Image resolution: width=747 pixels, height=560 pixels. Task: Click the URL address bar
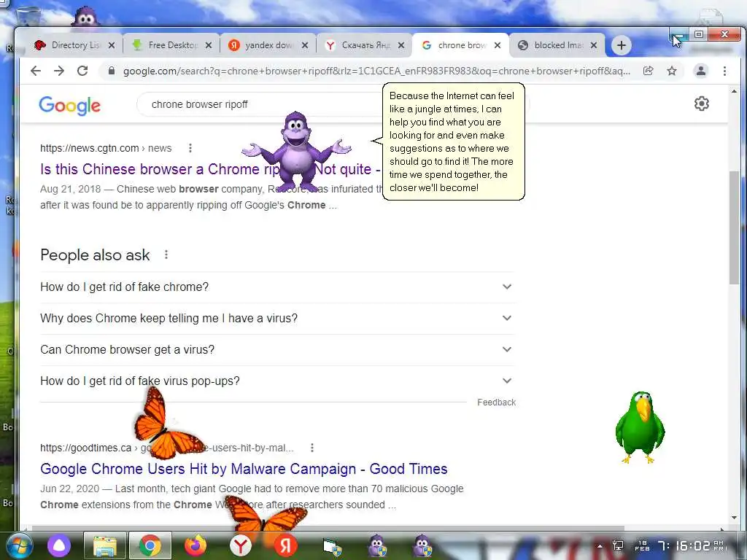pos(376,71)
